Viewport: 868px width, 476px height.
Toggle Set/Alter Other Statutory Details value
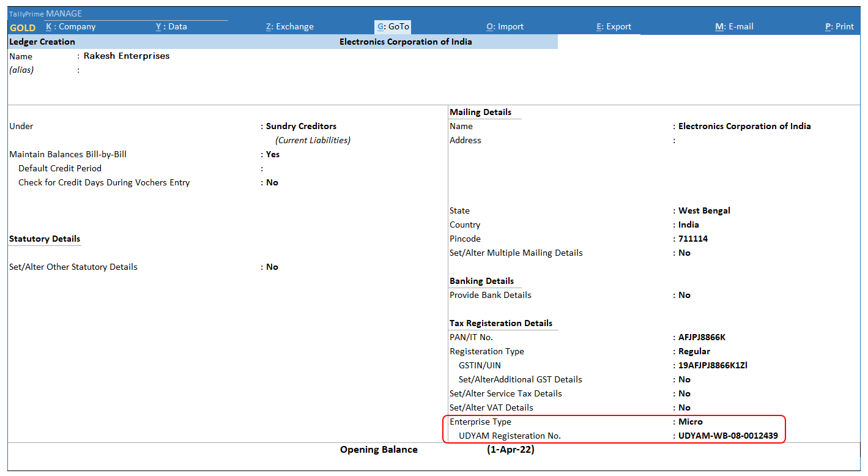click(272, 267)
